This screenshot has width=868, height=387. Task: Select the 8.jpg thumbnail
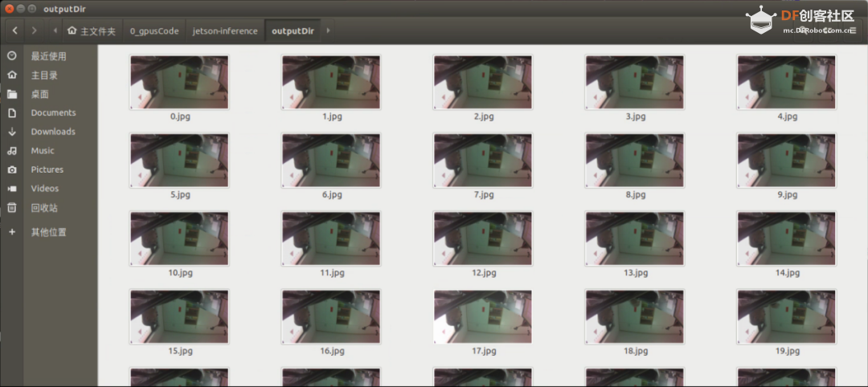click(x=635, y=161)
